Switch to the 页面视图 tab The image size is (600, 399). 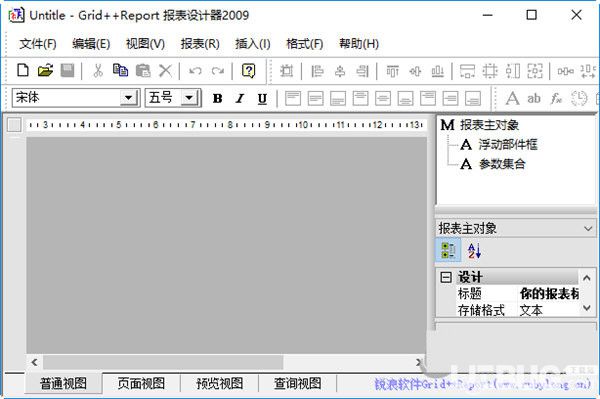coord(141,383)
